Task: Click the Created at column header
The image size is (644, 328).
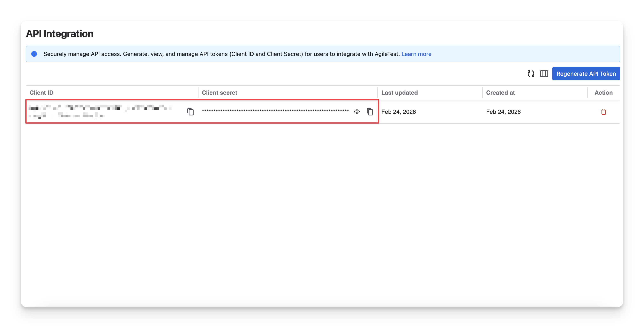Action: (500, 93)
